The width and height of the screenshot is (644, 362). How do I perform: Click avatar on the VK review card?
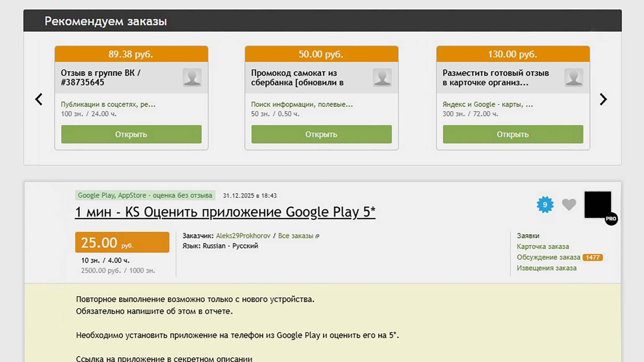(x=192, y=78)
